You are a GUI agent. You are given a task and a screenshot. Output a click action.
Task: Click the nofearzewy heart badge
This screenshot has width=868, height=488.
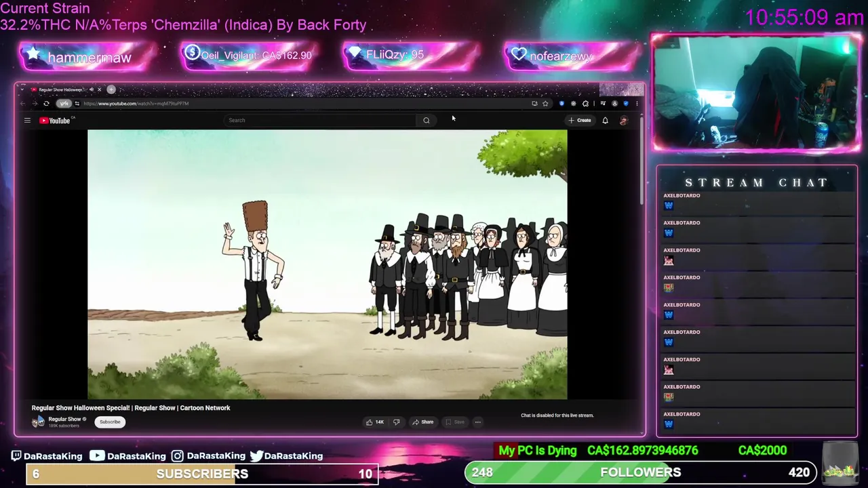pyautogui.click(x=573, y=56)
